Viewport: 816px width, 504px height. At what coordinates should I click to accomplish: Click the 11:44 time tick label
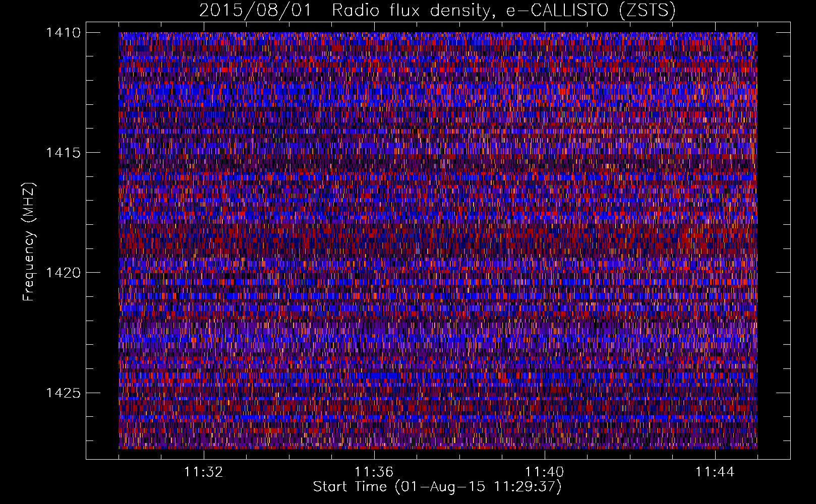715,472
